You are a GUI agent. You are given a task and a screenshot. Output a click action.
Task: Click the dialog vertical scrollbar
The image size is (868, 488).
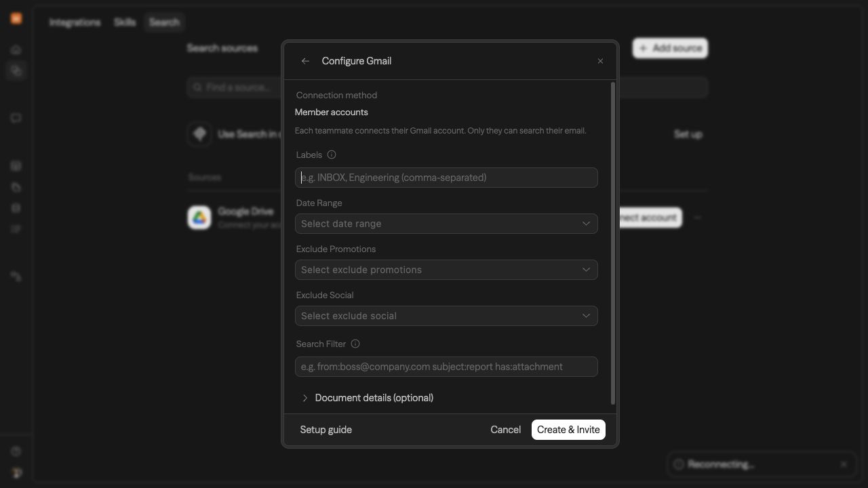point(613,243)
